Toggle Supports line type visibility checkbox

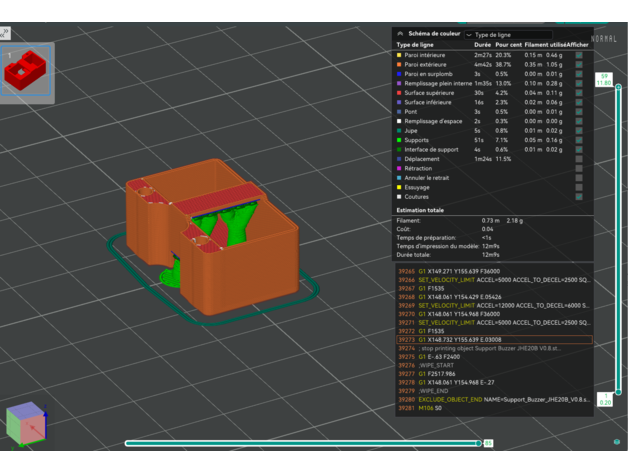pos(578,140)
